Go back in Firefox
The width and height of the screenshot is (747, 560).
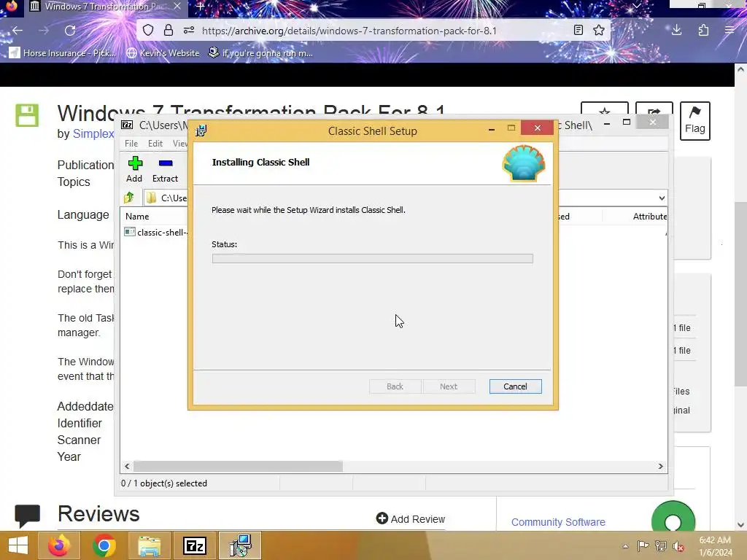point(18,31)
